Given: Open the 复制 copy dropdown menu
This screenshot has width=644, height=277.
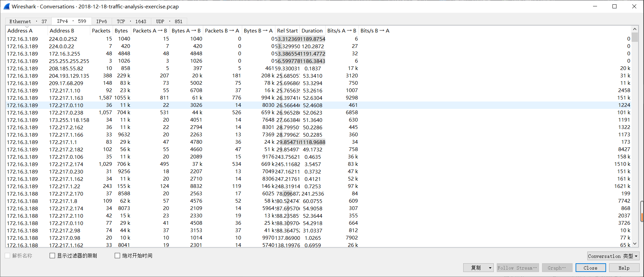Looking at the screenshot, I should click(x=478, y=268).
